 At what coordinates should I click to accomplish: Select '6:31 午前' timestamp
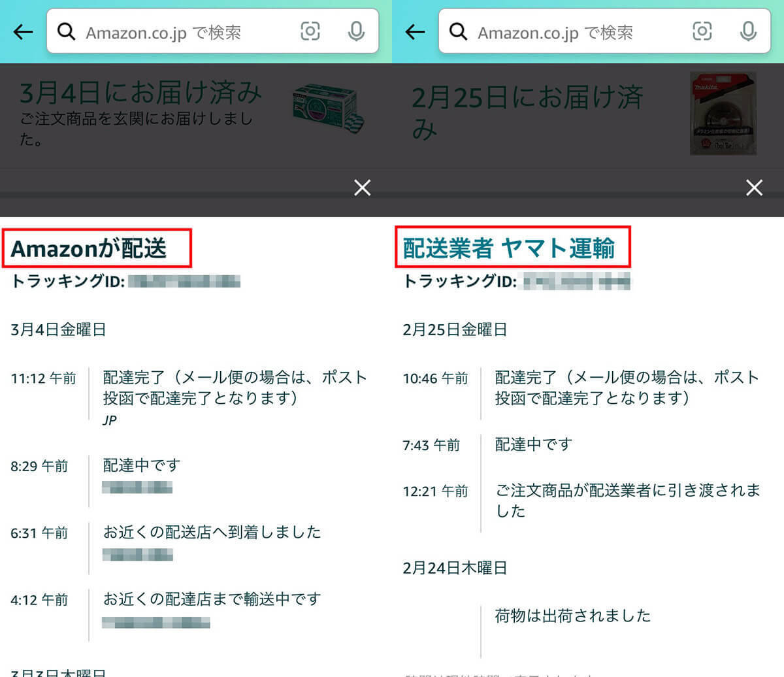[39, 533]
